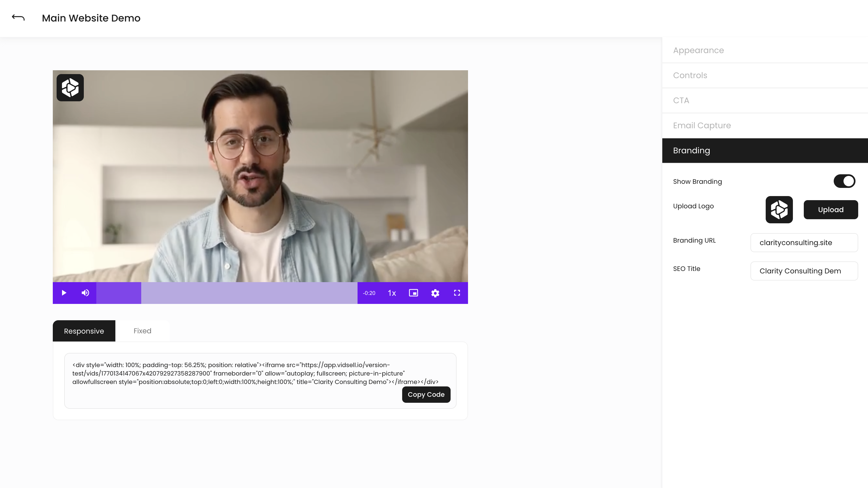Select the Branding section header
The height and width of the screenshot is (488, 868).
tap(691, 150)
